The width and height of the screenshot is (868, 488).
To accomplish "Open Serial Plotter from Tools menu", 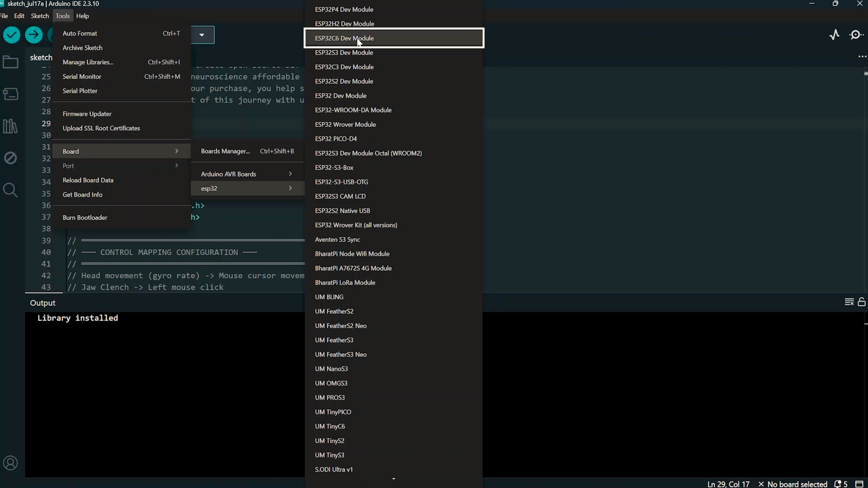I will 122,91.
